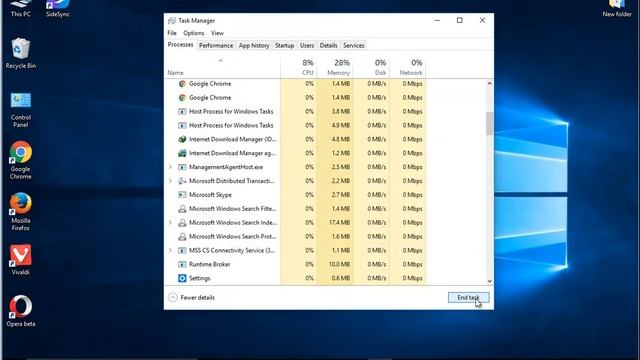This screenshot has height=360, width=640.
Task: Select the Google Chrome desktop shortcut
Action: coord(20,160)
